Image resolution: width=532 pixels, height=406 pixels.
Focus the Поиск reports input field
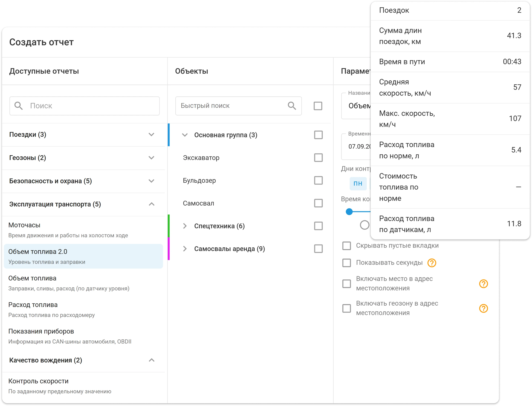pyautogui.click(x=84, y=106)
